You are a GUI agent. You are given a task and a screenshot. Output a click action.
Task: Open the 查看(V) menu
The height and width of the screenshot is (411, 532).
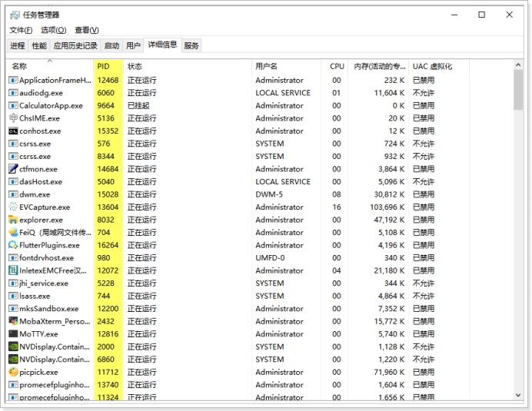coord(87,30)
